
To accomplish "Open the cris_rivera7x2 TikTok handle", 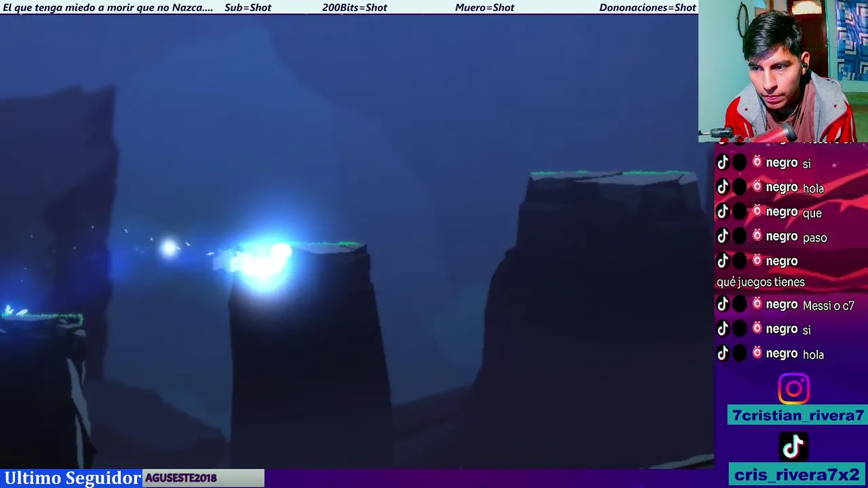I will pos(797,474).
